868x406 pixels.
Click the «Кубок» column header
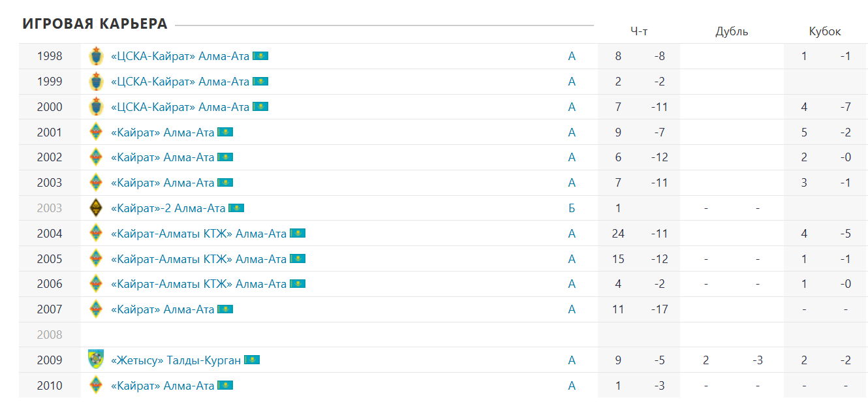[825, 31]
